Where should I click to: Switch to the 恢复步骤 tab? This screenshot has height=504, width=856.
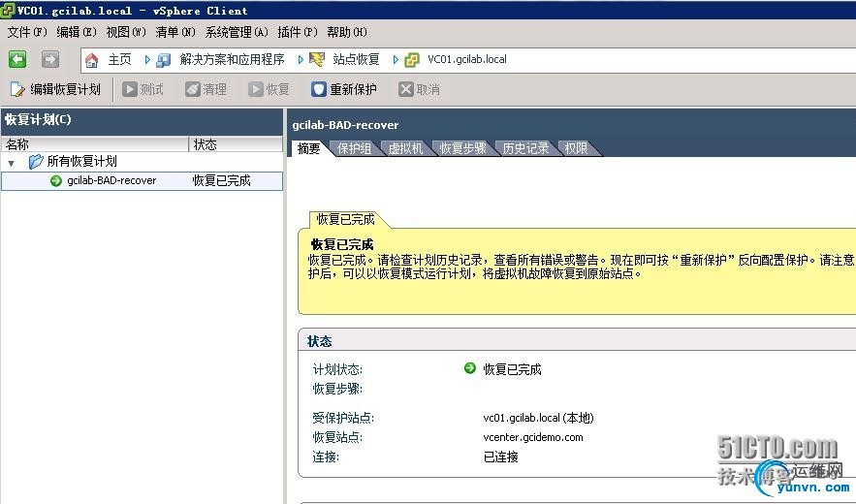tap(463, 148)
